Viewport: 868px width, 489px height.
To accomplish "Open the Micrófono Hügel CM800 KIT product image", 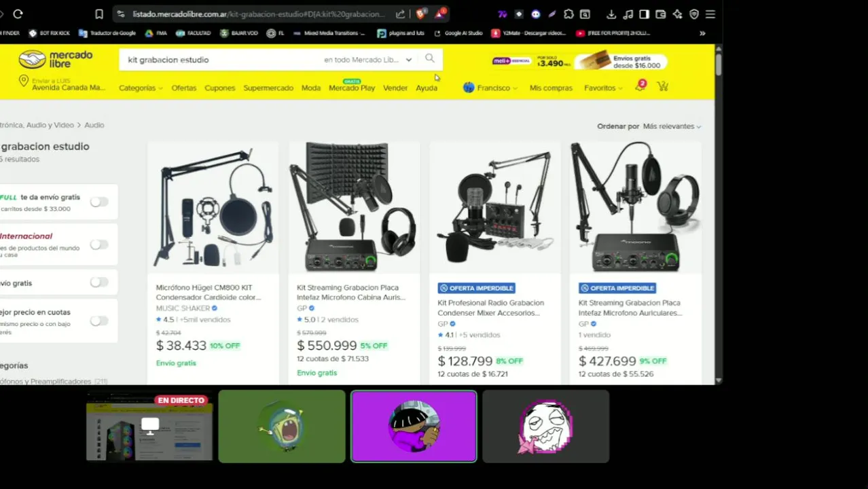I will tap(213, 207).
